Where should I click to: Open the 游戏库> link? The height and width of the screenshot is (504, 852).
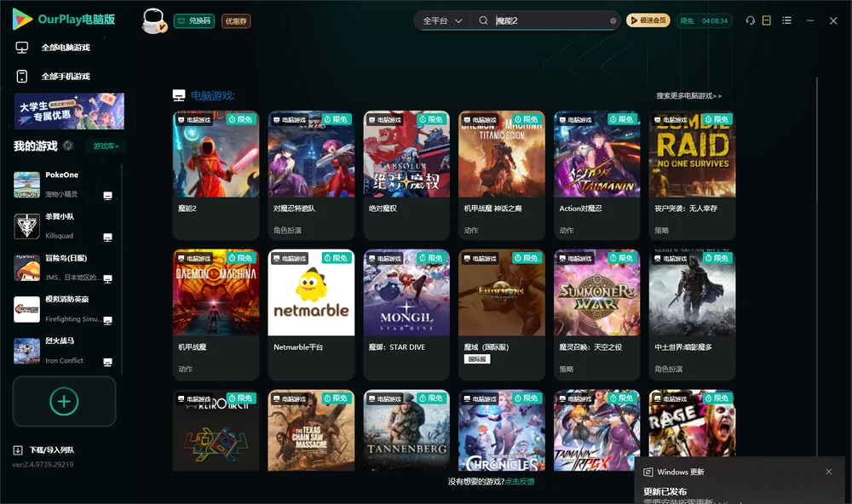(x=106, y=146)
